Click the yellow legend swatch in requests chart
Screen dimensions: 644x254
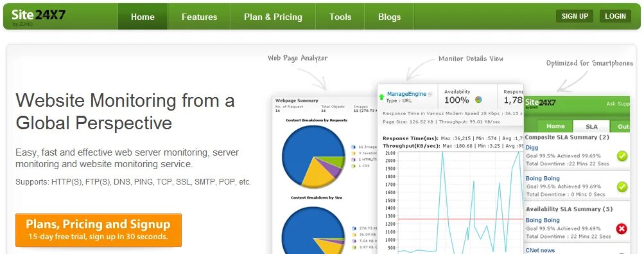(353, 153)
